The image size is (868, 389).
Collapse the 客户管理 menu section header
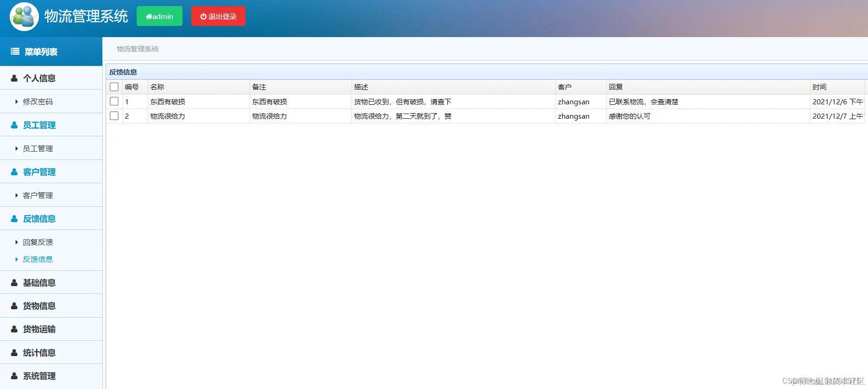(51, 172)
